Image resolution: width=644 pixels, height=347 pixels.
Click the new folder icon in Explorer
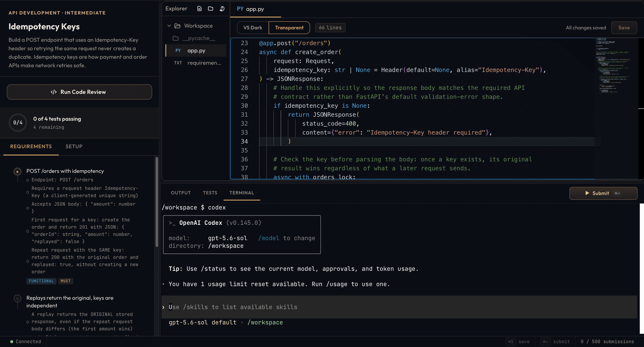coord(211,9)
